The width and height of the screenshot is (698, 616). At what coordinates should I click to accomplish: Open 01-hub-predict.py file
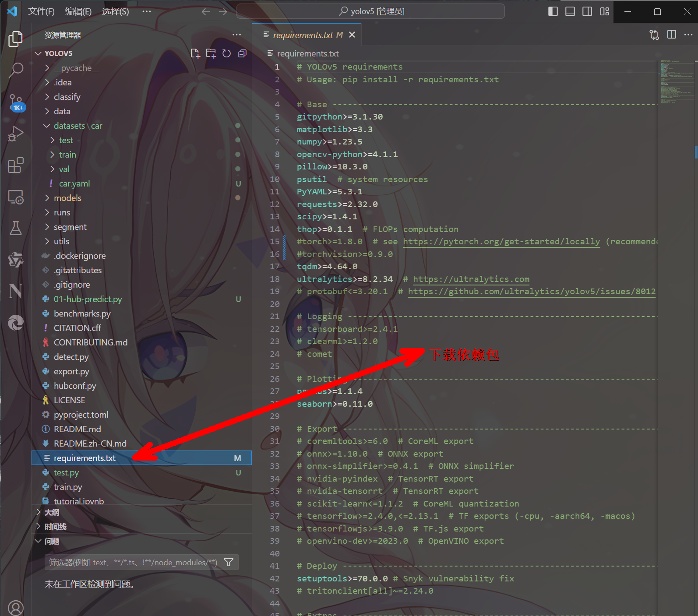coord(88,299)
